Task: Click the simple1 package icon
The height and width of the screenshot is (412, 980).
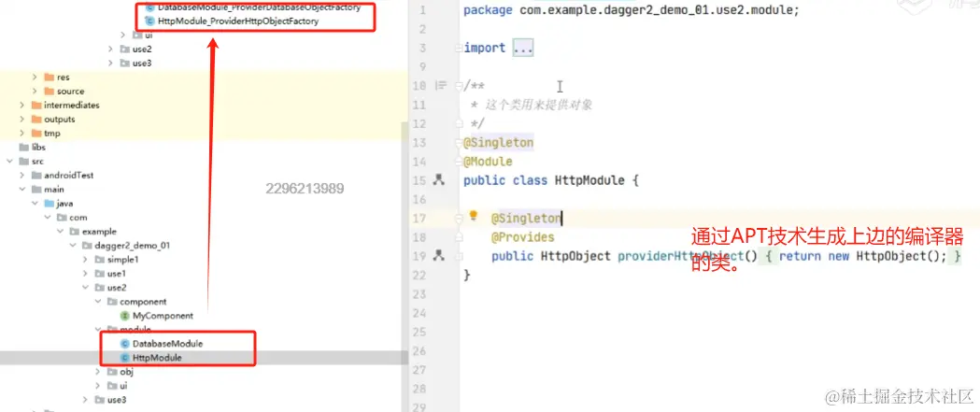Action: click(x=99, y=260)
